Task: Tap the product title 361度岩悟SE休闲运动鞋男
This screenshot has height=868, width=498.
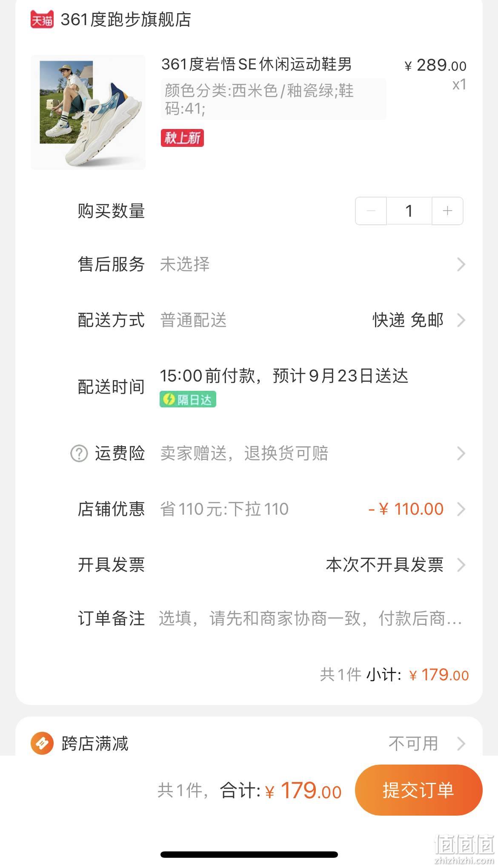Action: point(257,64)
